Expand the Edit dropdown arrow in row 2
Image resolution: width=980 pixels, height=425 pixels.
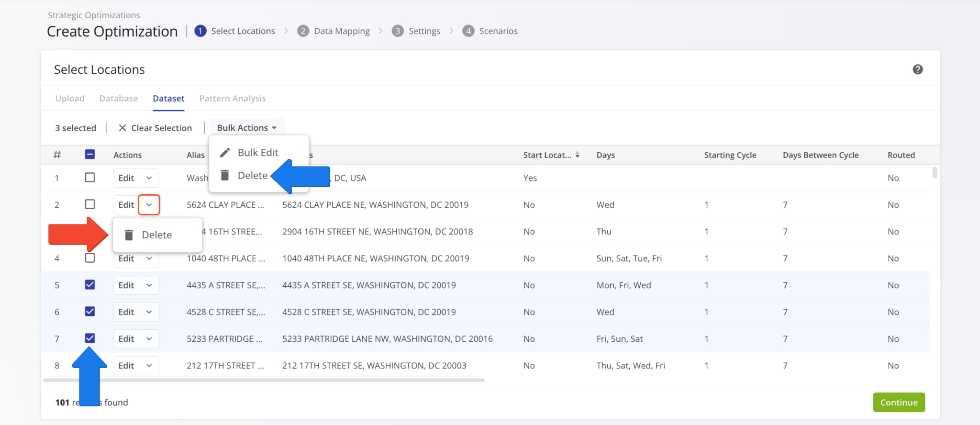[x=149, y=205]
